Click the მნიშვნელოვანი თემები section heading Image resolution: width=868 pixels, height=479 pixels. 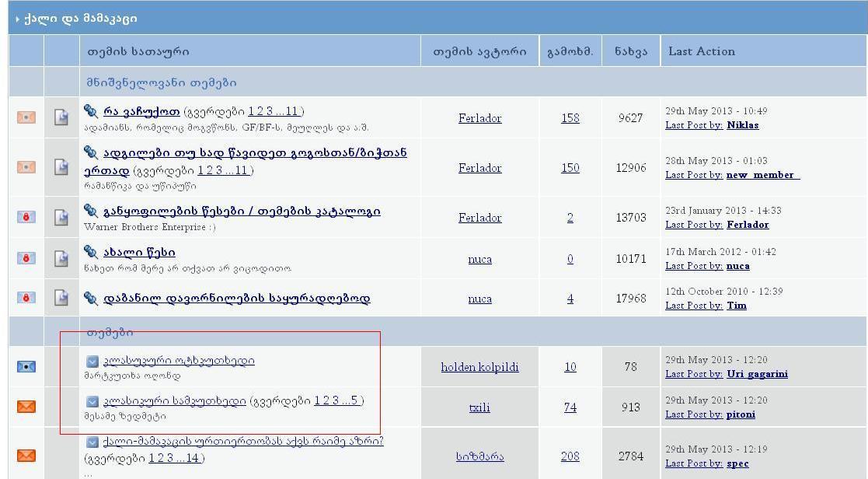pos(161,82)
